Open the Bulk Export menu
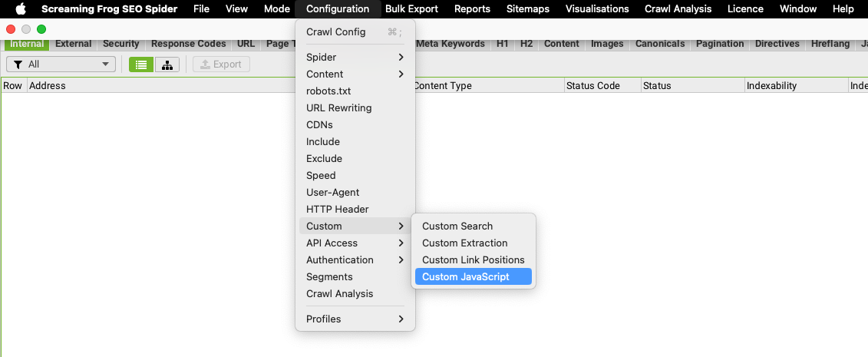The width and height of the screenshot is (868, 357). click(x=412, y=9)
